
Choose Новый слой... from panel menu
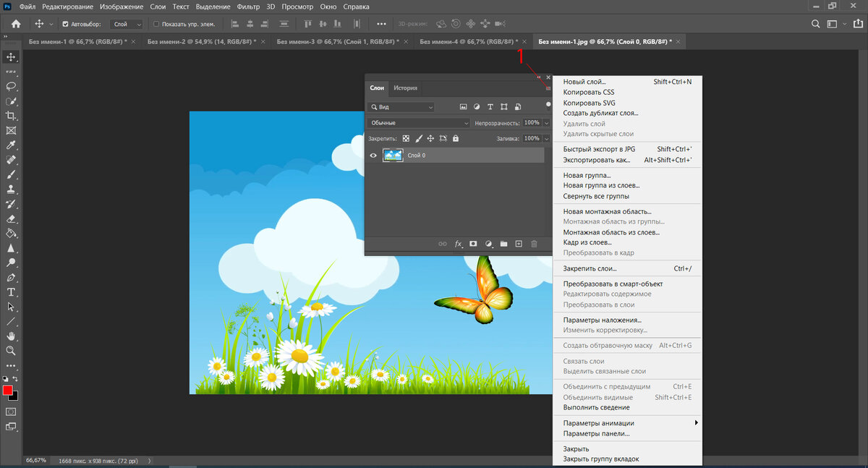(584, 82)
